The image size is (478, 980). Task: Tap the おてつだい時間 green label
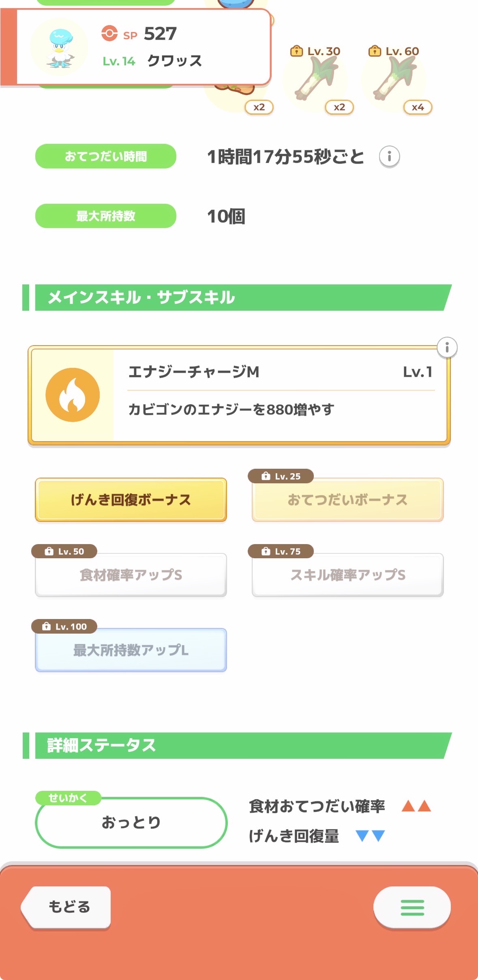pos(105,156)
